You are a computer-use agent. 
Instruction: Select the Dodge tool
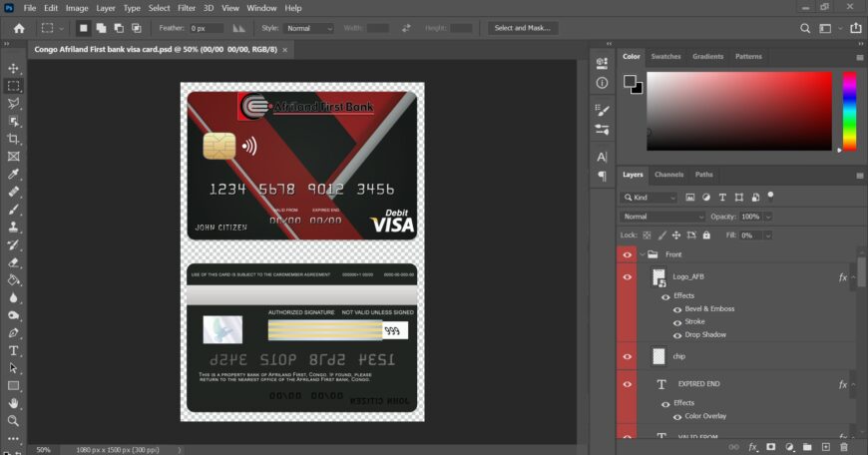click(x=13, y=315)
